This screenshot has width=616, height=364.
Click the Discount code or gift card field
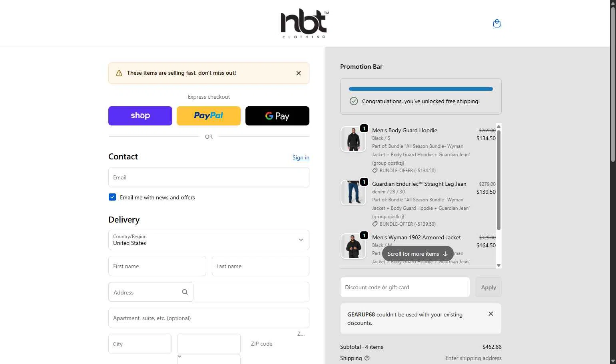click(405, 287)
